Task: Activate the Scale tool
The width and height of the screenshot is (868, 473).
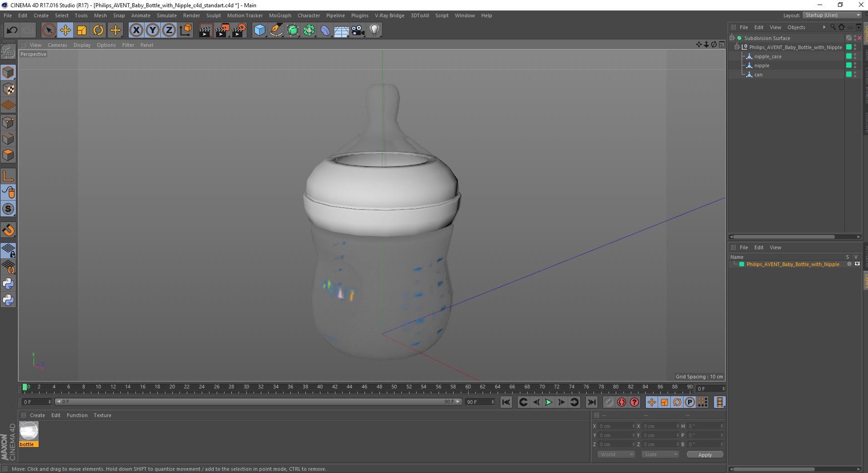Action: [x=82, y=30]
